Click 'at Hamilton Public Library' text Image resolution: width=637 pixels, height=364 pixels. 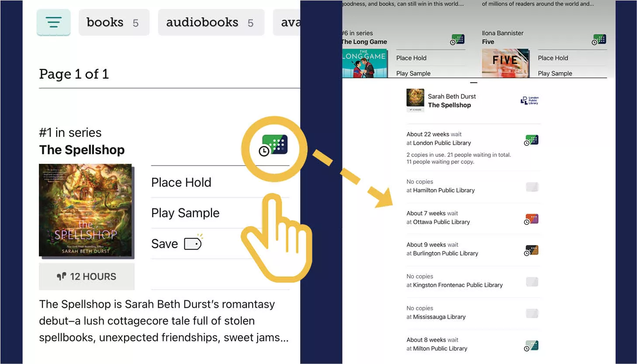click(x=440, y=190)
